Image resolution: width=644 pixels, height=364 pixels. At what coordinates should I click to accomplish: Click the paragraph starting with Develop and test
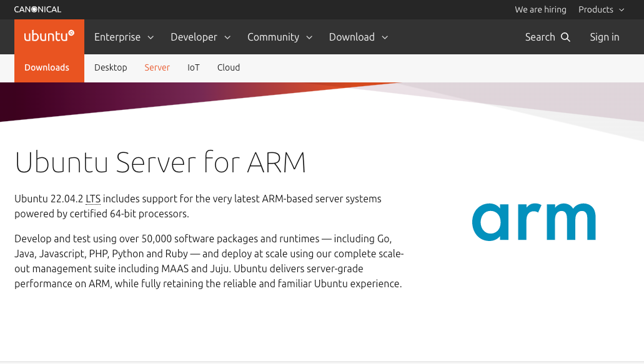[x=209, y=261]
